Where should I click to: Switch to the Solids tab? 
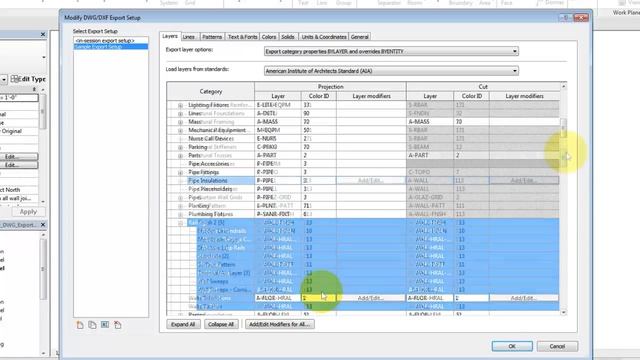pyautogui.click(x=288, y=37)
